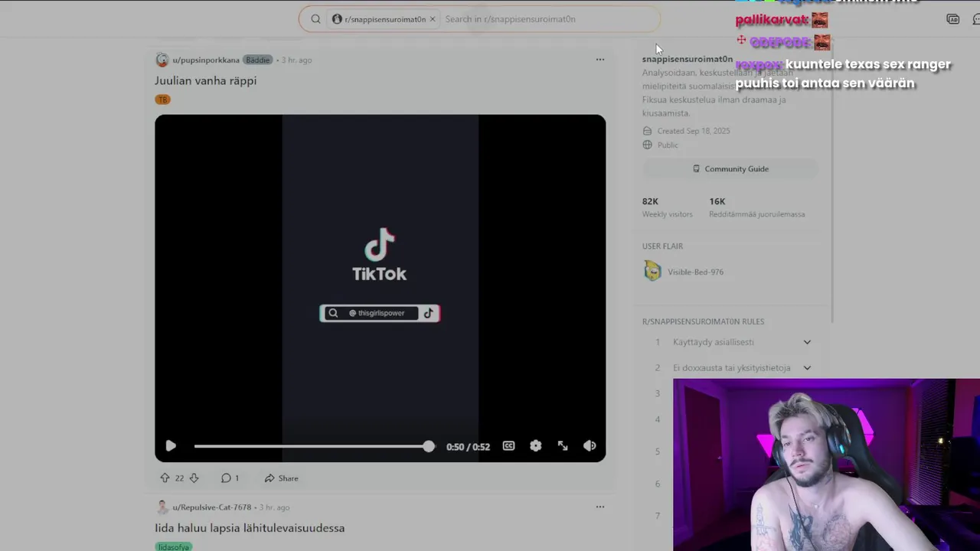Open u/pupsinporkkana profile
The image size is (980, 551).
point(206,60)
